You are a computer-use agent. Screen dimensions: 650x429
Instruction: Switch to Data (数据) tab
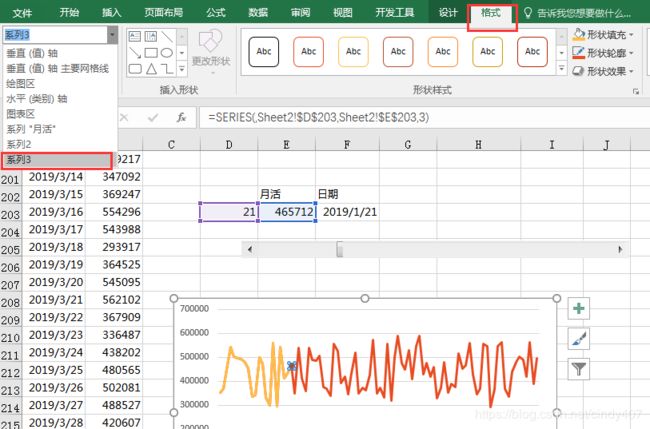(x=258, y=12)
